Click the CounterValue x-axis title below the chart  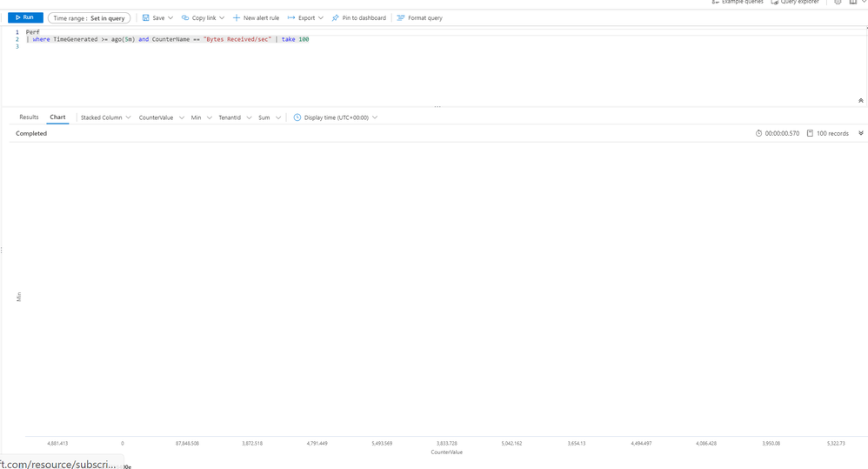[x=447, y=452]
